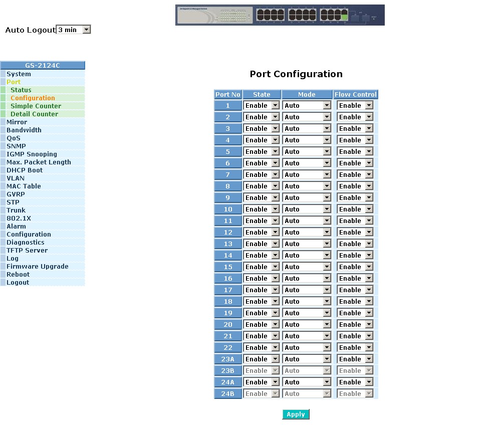Click the State column header
The image size is (504, 425).
[262, 95]
